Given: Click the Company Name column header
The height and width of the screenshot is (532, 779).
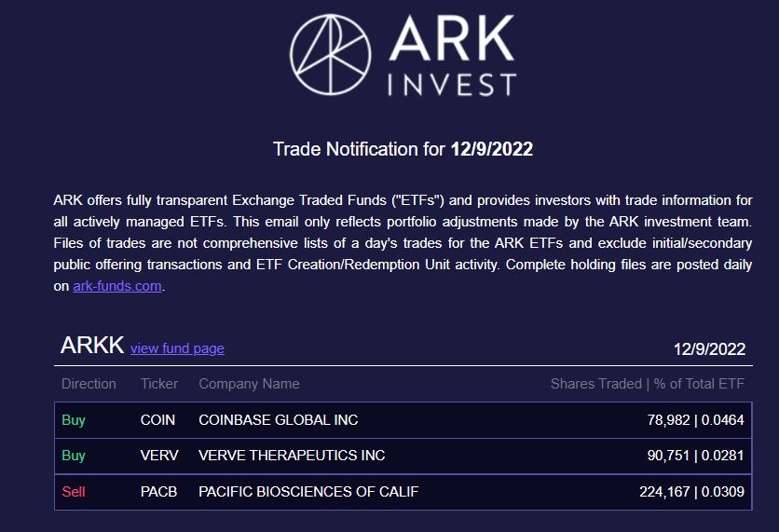Looking at the screenshot, I should coord(249,384).
